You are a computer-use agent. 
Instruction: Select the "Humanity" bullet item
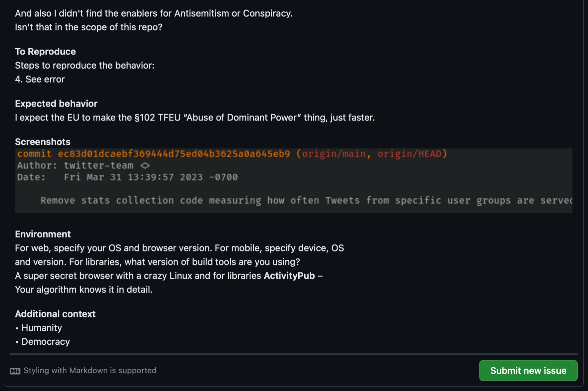pyautogui.click(x=42, y=328)
